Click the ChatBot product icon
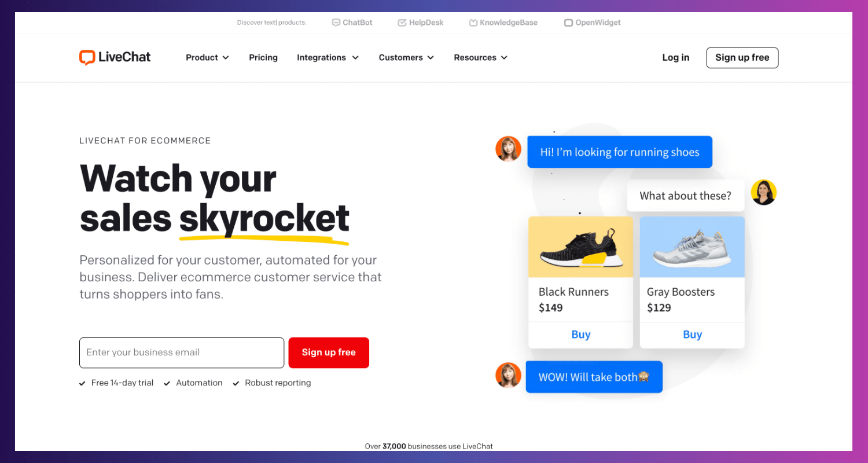This screenshot has width=868, height=463. (336, 23)
